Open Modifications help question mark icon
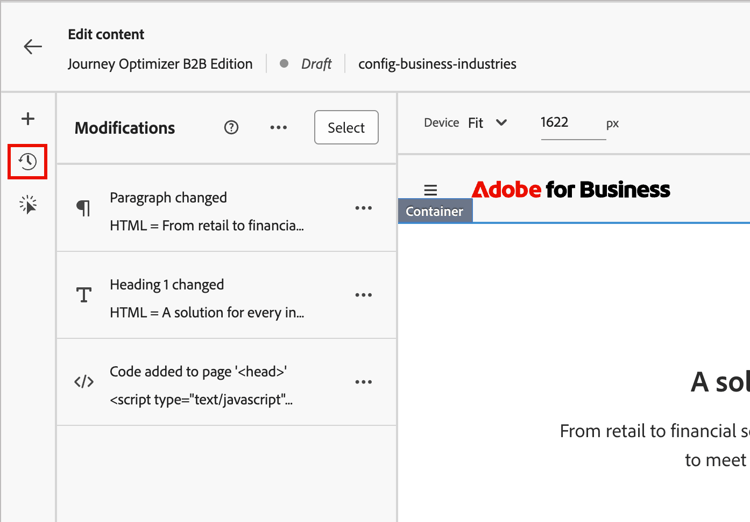This screenshot has height=522, width=750. (x=231, y=128)
